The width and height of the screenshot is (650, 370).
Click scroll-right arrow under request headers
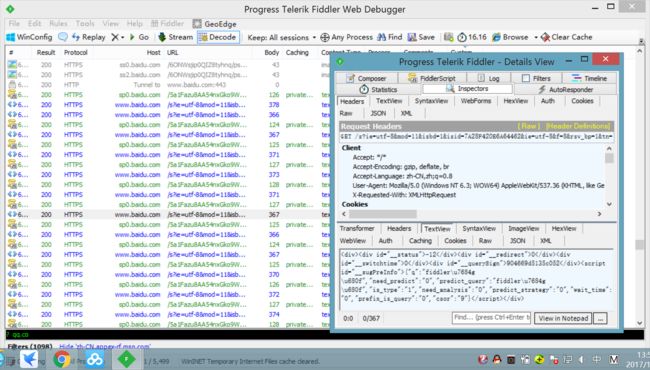tap(599, 214)
